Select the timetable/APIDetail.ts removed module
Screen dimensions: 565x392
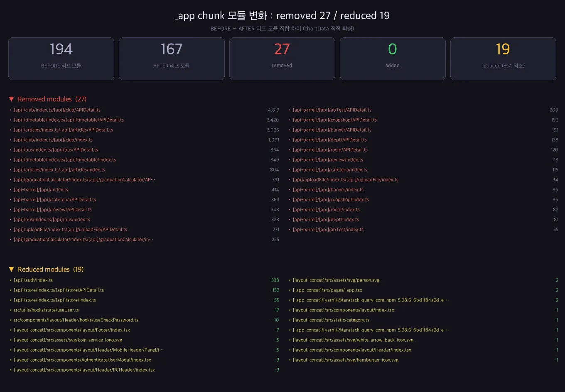[x=144, y=120]
